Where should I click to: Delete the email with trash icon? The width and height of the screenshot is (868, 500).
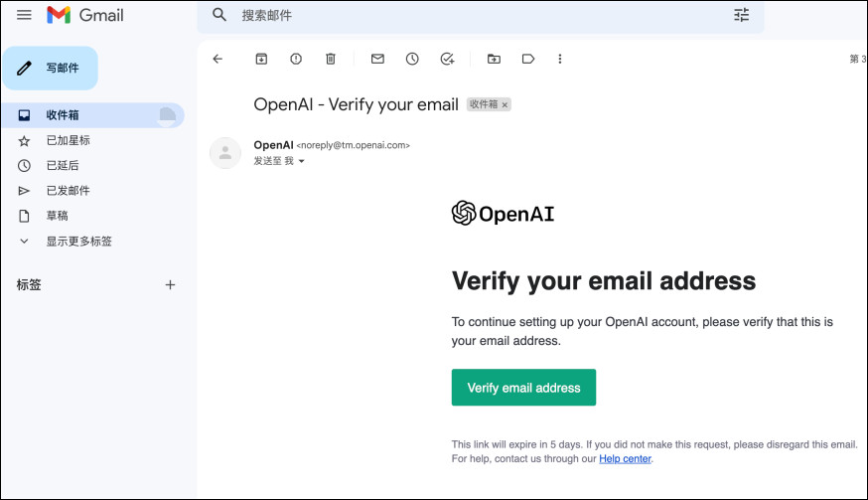click(x=331, y=59)
